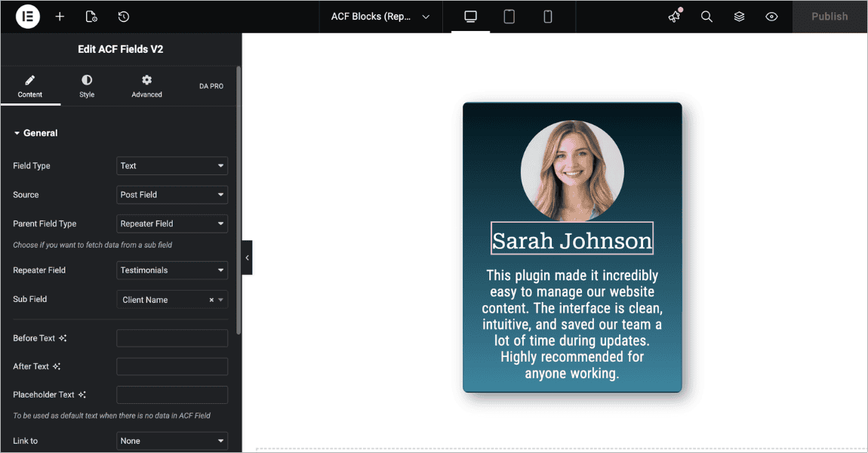Open the Source dropdown
The width and height of the screenshot is (868, 453).
click(x=172, y=194)
